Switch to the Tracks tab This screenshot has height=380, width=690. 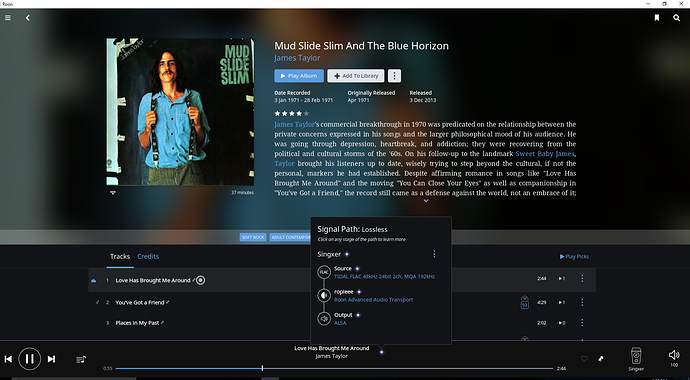(x=120, y=256)
